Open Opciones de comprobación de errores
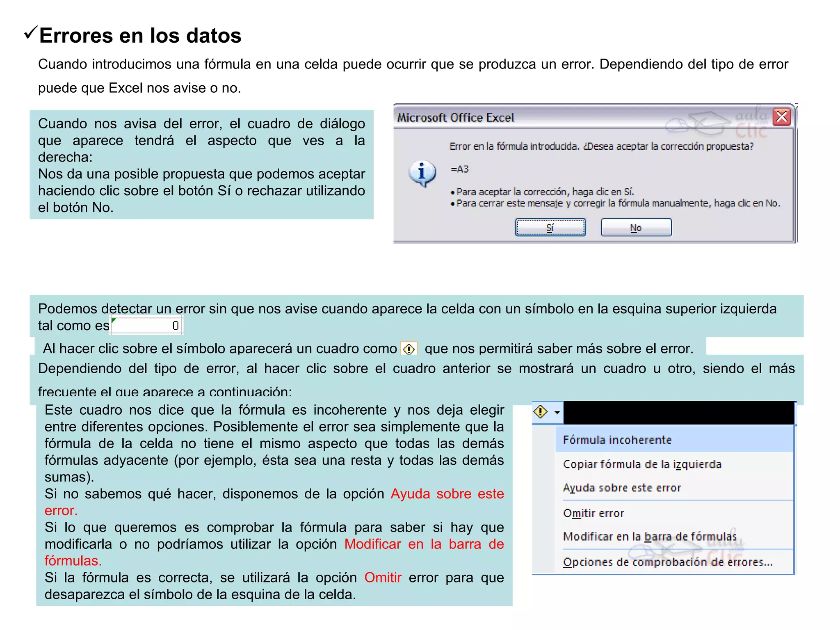Image resolution: width=840 pixels, height=630 pixels. (x=674, y=562)
